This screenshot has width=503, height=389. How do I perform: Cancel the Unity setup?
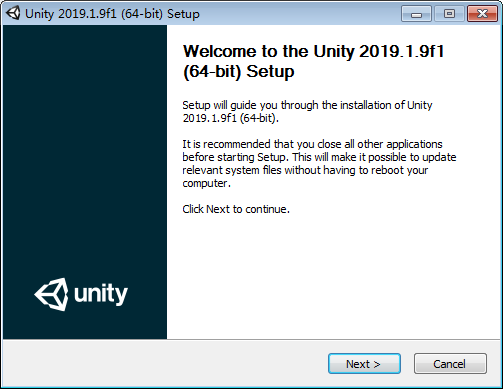pyautogui.click(x=450, y=364)
